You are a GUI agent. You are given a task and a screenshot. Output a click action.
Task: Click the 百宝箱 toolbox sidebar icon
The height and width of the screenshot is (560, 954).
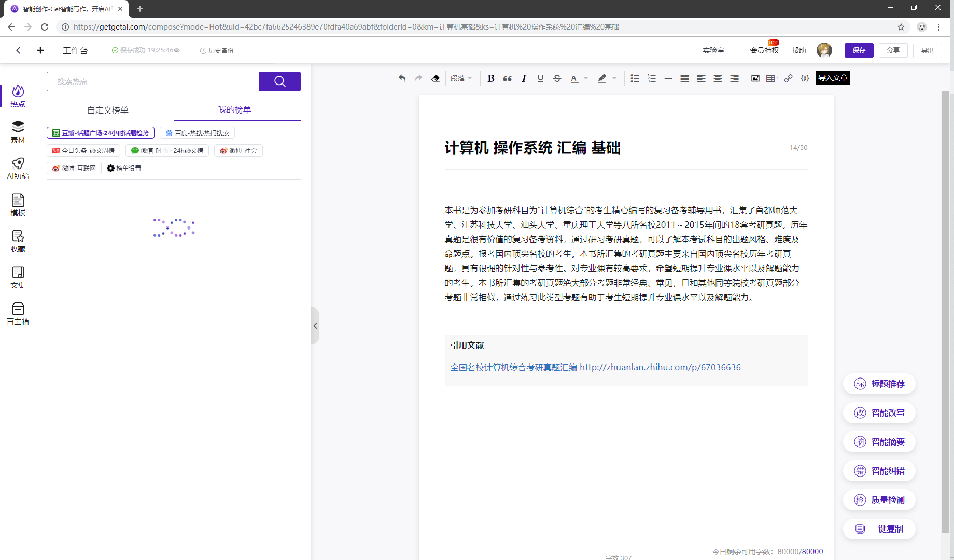[x=18, y=314]
